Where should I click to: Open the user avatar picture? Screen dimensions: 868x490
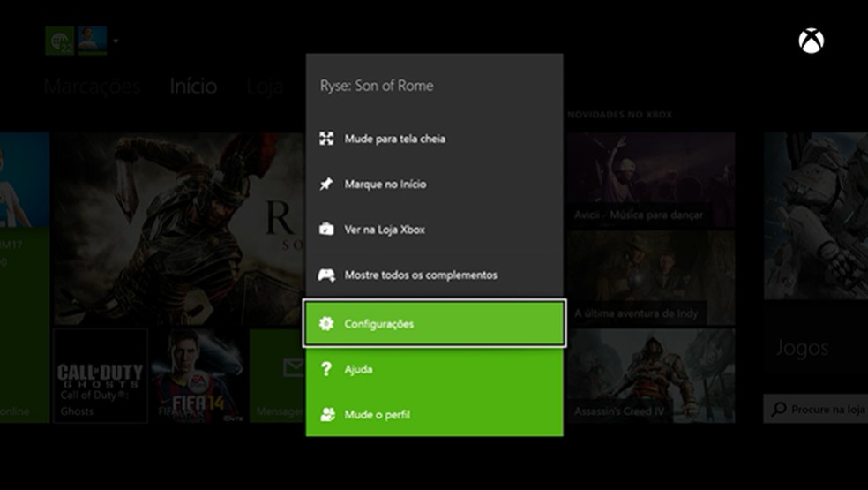[x=92, y=41]
